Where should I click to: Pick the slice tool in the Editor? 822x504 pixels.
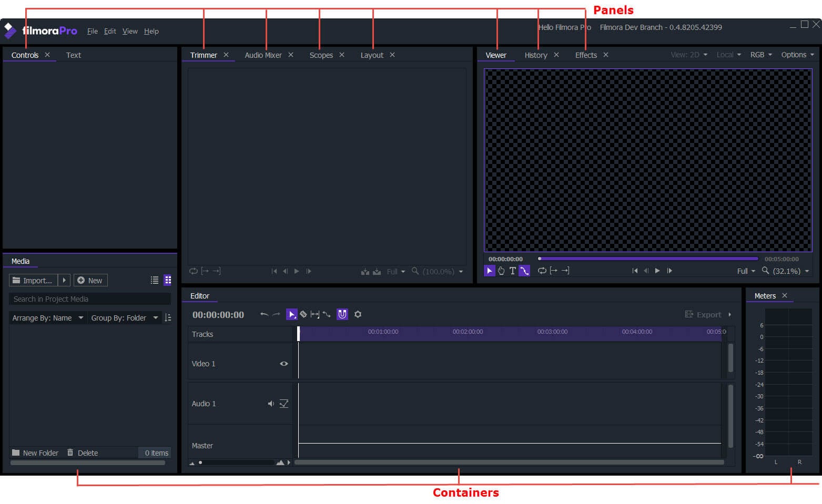tap(303, 314)
